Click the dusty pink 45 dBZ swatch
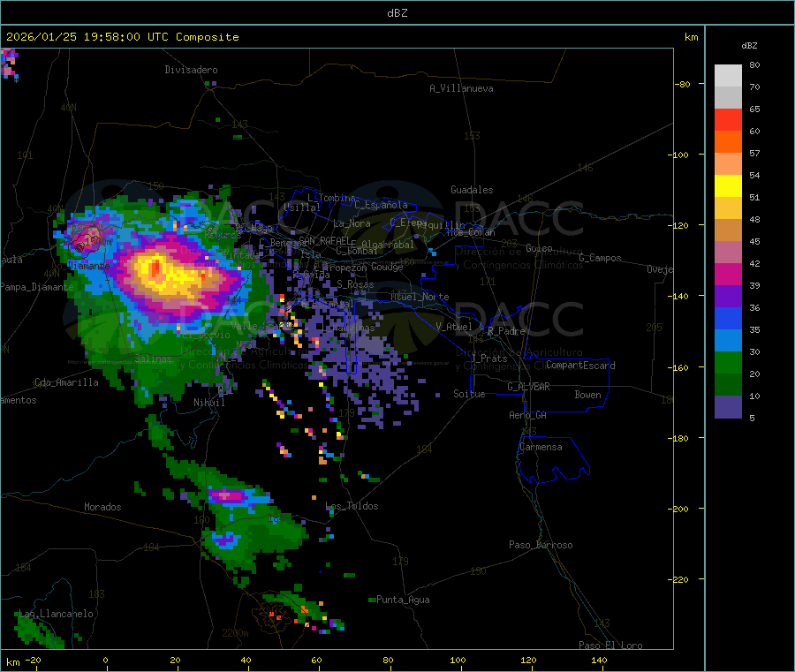The width and height of the screenshot is (795, 672). click(x=728, y=252)
